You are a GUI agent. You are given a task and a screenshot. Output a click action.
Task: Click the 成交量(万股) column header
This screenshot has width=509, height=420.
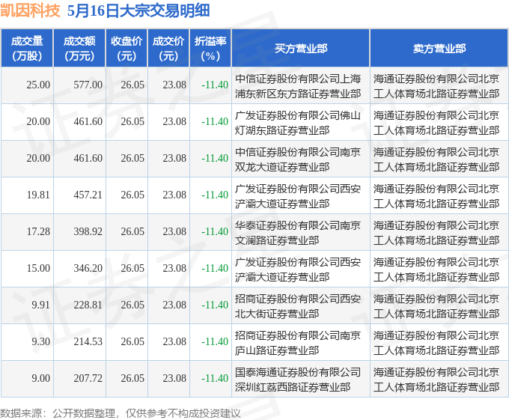click(27, 49)
